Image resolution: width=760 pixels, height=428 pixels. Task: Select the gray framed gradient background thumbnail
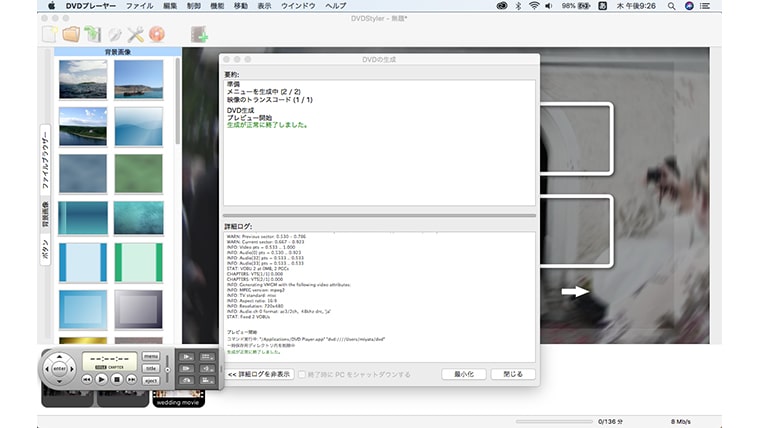pyautogui.click(x=139, y=310)
